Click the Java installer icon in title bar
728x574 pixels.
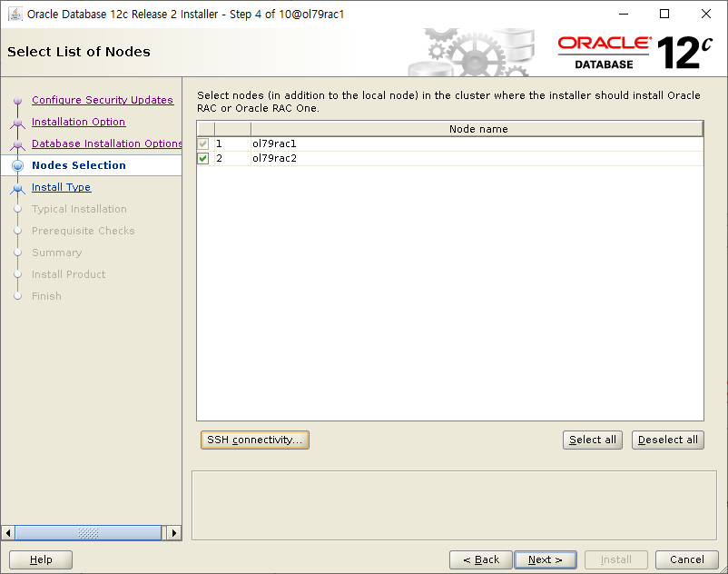point(15,14)
